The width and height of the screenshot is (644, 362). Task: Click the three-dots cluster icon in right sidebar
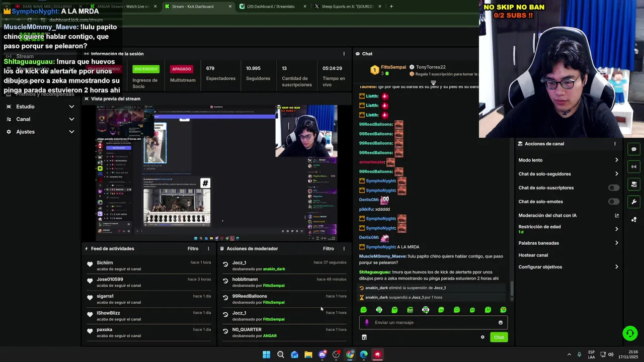[x=634, y=220]
